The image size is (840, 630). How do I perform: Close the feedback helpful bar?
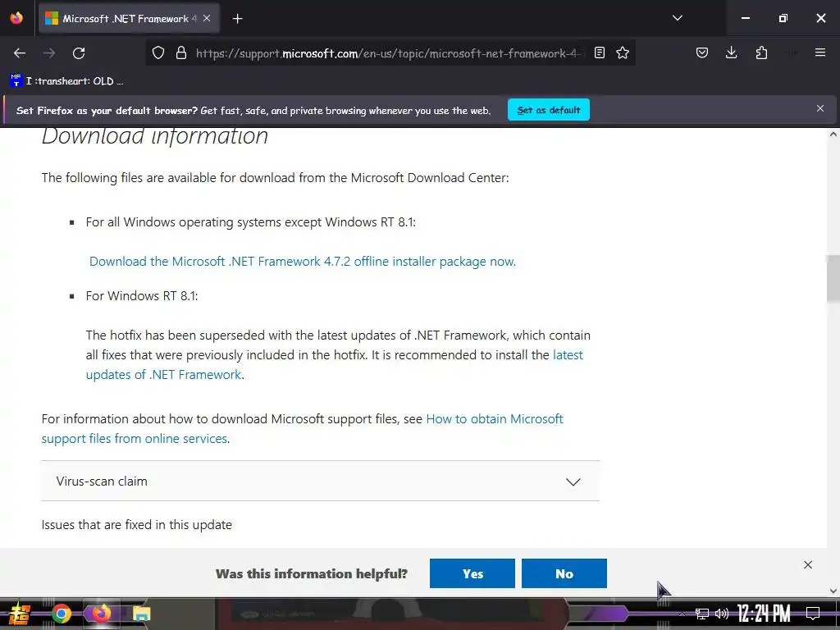[x=808, y=564]
